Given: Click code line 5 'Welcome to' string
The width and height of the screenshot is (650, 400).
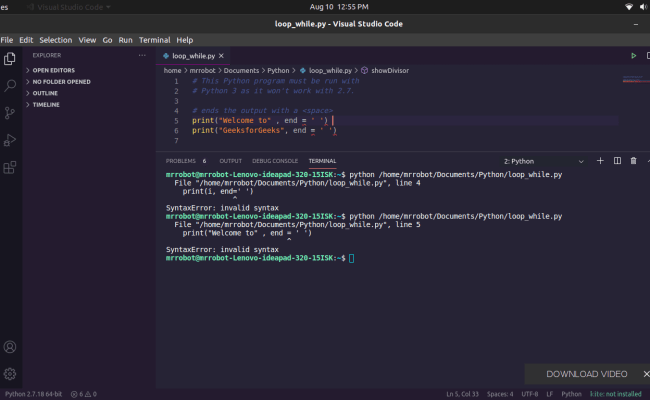Looking at the screenshot, I should [x=245, y=121].
